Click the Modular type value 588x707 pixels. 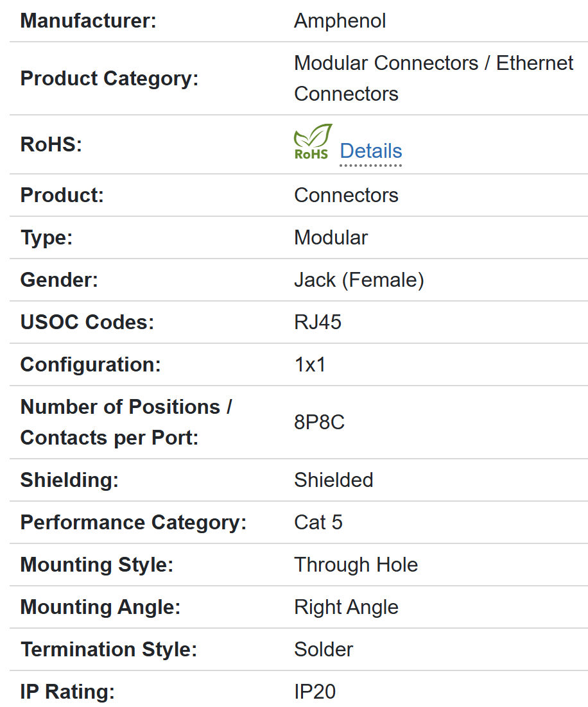(x=331, y=238)
